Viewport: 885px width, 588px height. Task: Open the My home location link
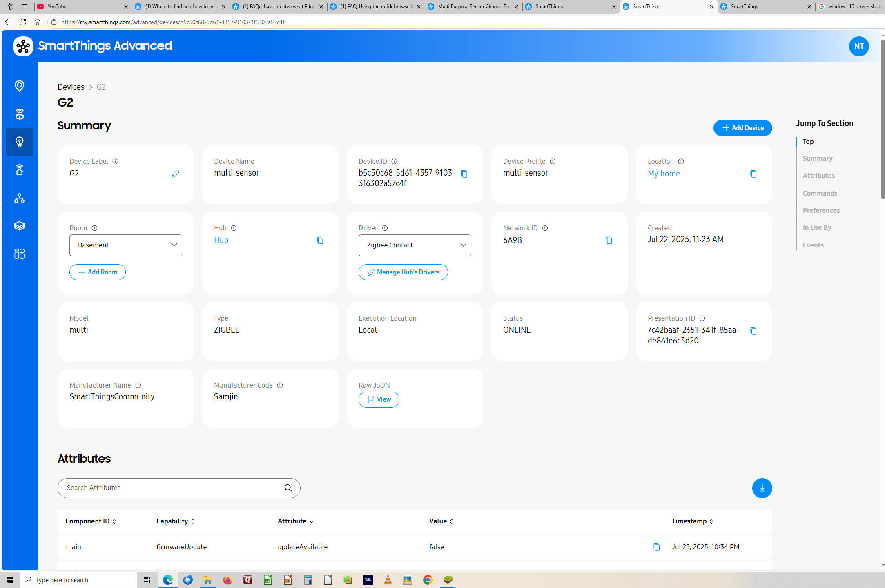tap(664, 174)
